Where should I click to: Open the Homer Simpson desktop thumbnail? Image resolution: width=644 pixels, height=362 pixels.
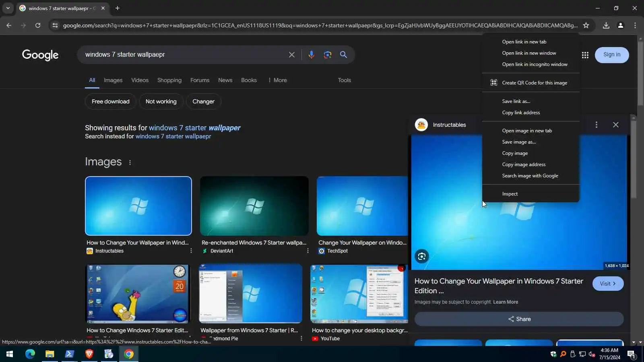[x=138, y=294]
